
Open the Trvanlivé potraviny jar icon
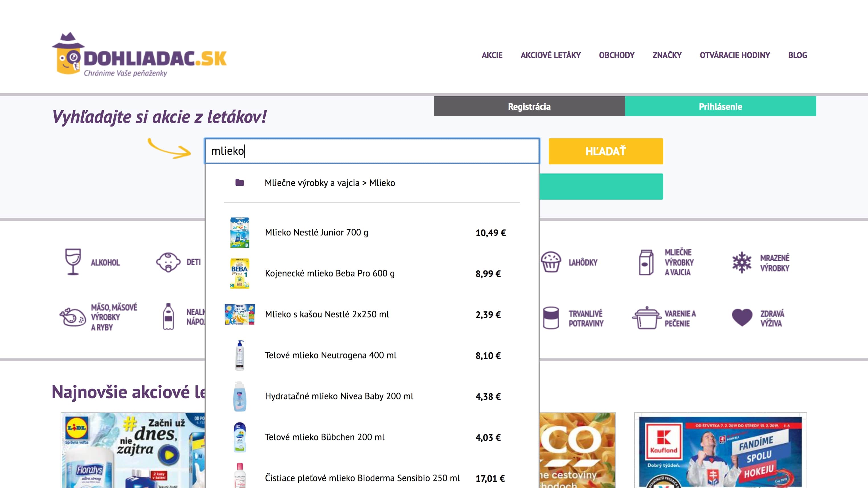click(551, 318)
